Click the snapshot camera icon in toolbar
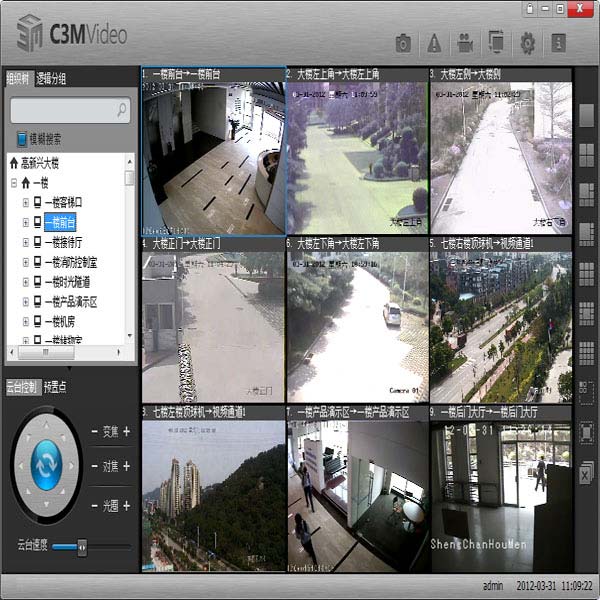This screenshot has height=600, width=600. pyautogui.click(x=403, y=43)
